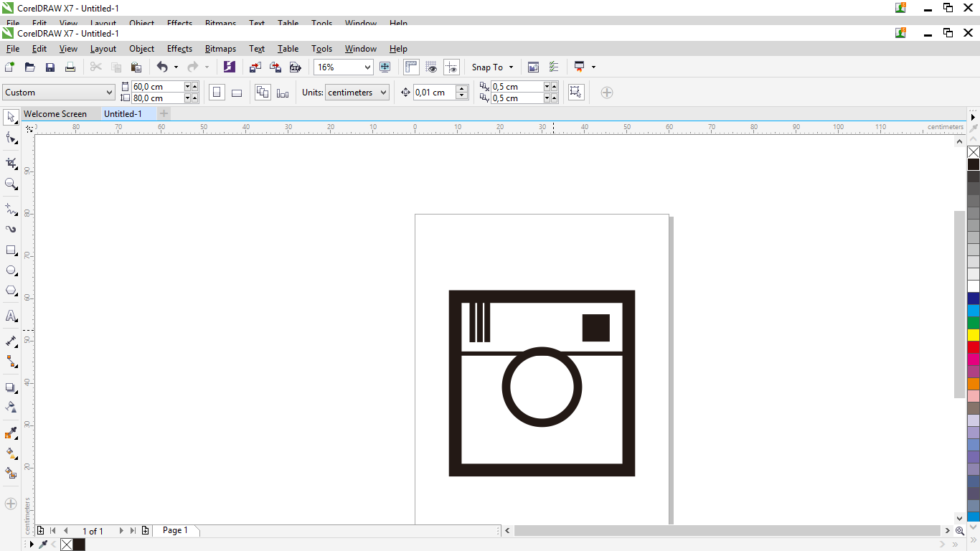The width and height of the screenshot is (980, 551).
Task: Pick red from the color palette
Action: (973, 345)
